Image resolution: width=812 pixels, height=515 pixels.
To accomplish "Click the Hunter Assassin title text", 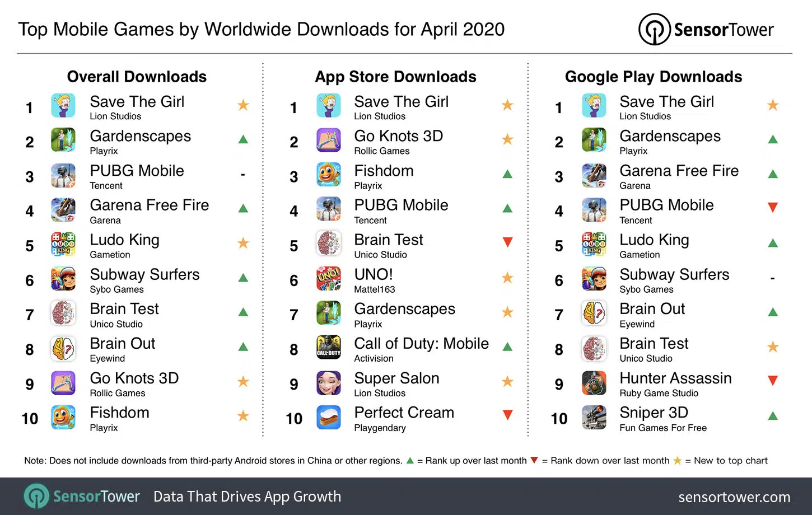I will click(x=675, y=378).
